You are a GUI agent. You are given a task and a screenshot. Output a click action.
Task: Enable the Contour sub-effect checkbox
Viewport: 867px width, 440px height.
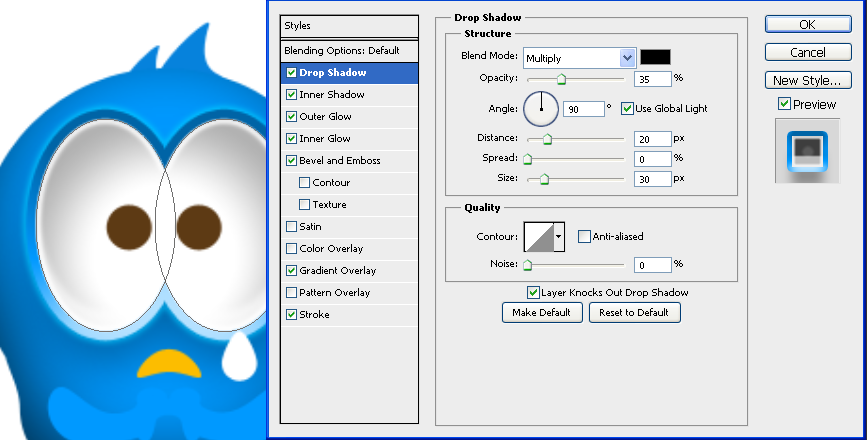click(304, 182)
